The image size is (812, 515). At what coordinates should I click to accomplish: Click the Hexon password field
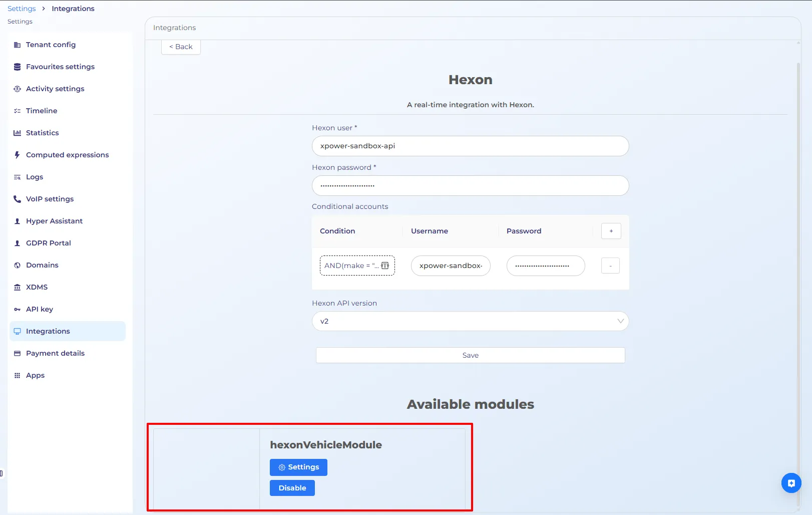point(470,185)
